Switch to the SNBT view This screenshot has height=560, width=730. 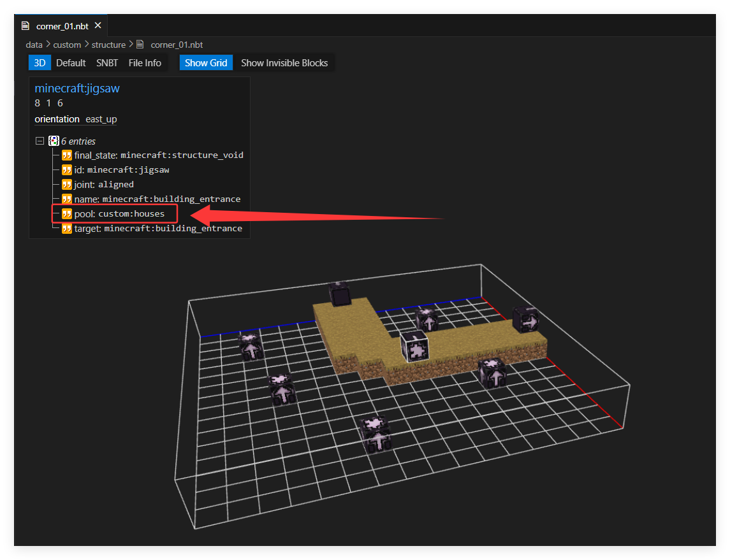(x=107, y=63)
